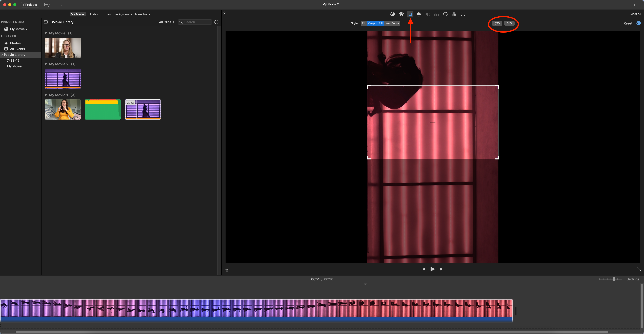This screenshot has height=334, width=644.
Task: Switch to the Transitions tab
Action: [x=142, y=14]
